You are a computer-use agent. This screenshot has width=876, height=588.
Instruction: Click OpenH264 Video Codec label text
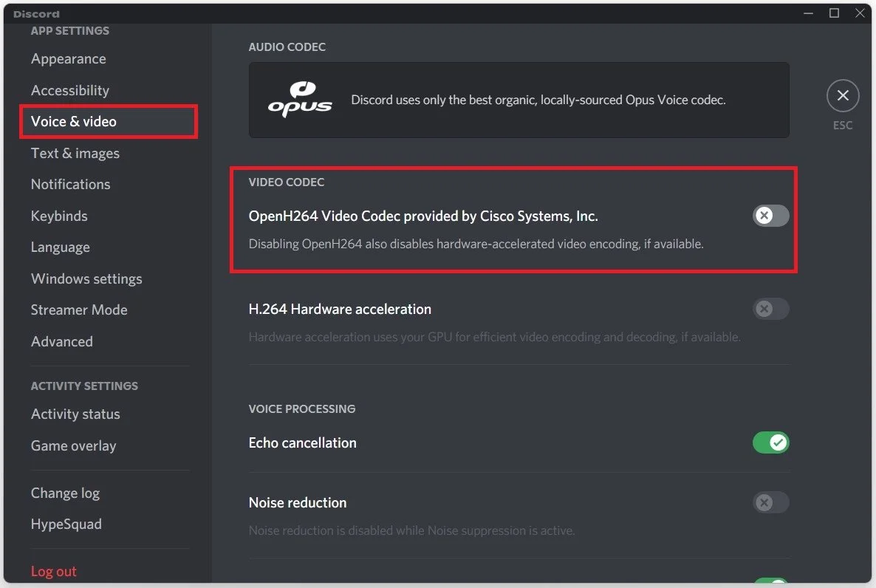coord(423,216)
